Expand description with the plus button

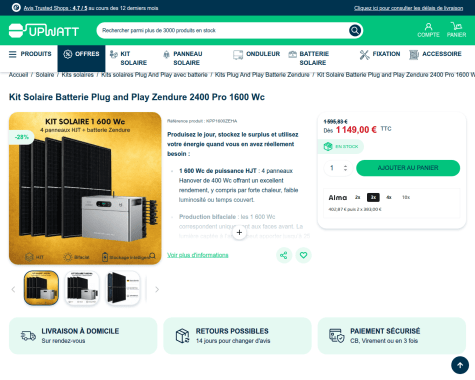(x=239, y=232)
